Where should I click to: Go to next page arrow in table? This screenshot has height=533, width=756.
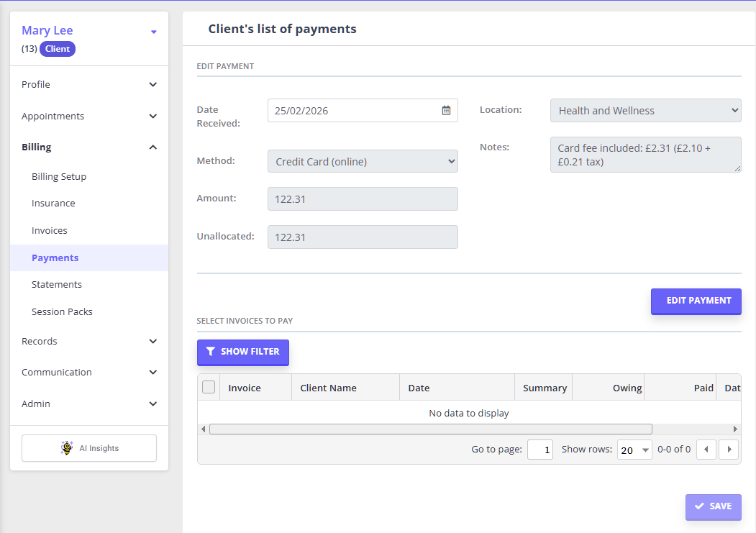coord(729,450)
